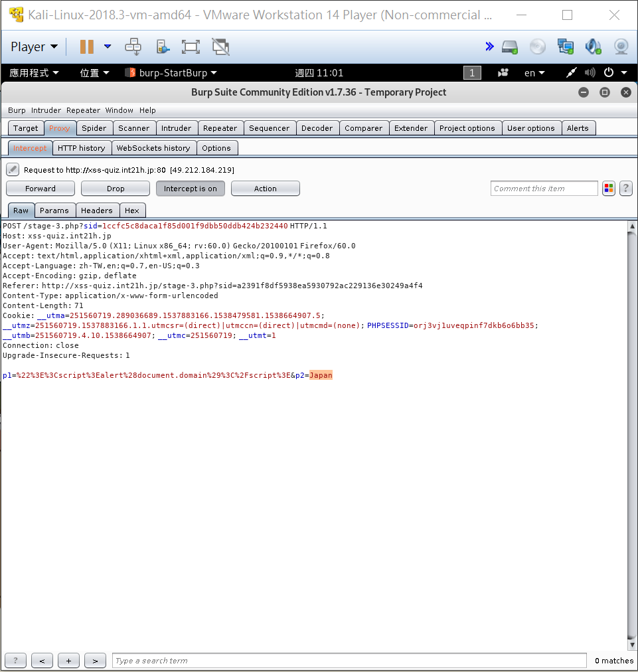
Task: Switch to the Hex view tab
Action: click(x=132, y=210)
